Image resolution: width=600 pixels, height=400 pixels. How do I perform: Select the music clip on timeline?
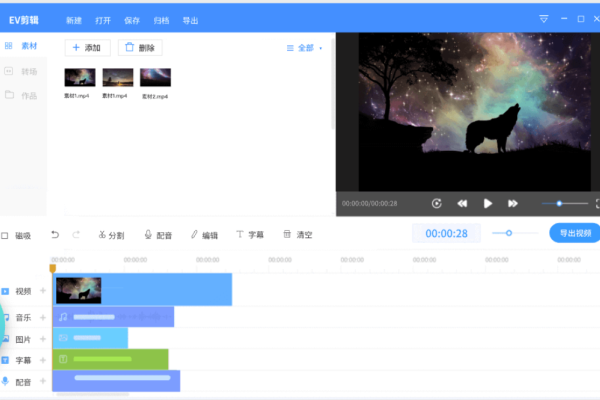113,317
